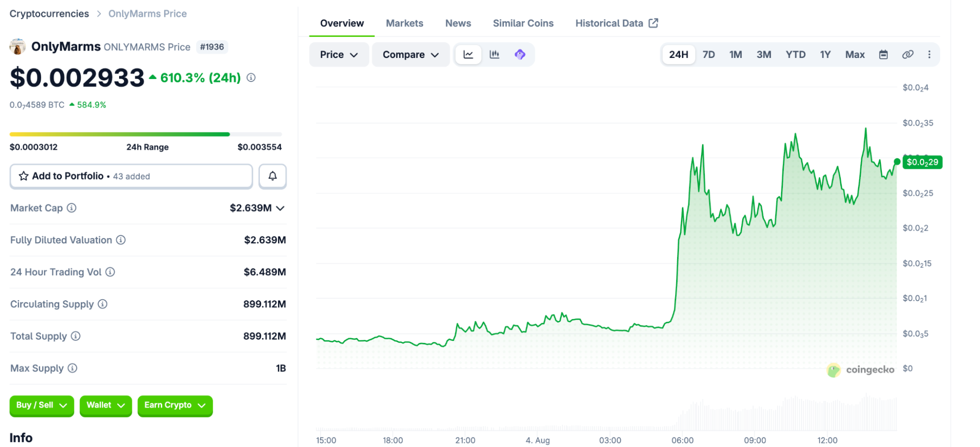Open the Similar Coins tab

pos(523,23)
